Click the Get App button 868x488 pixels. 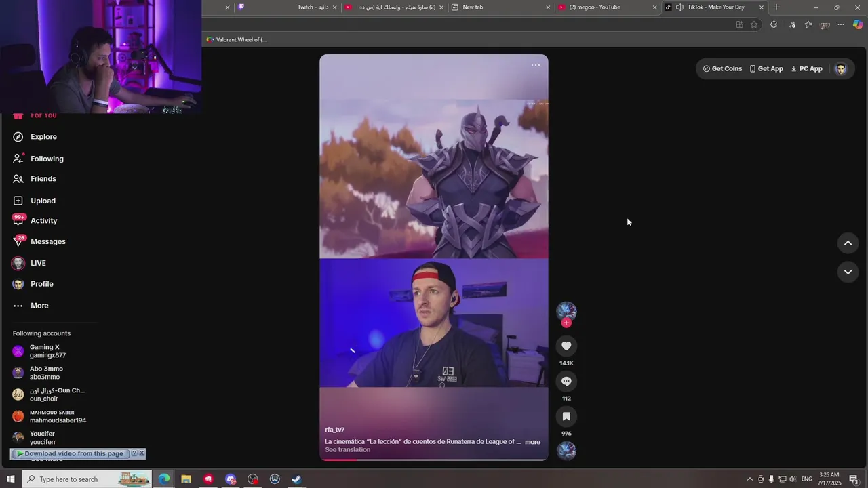(766, 68)
